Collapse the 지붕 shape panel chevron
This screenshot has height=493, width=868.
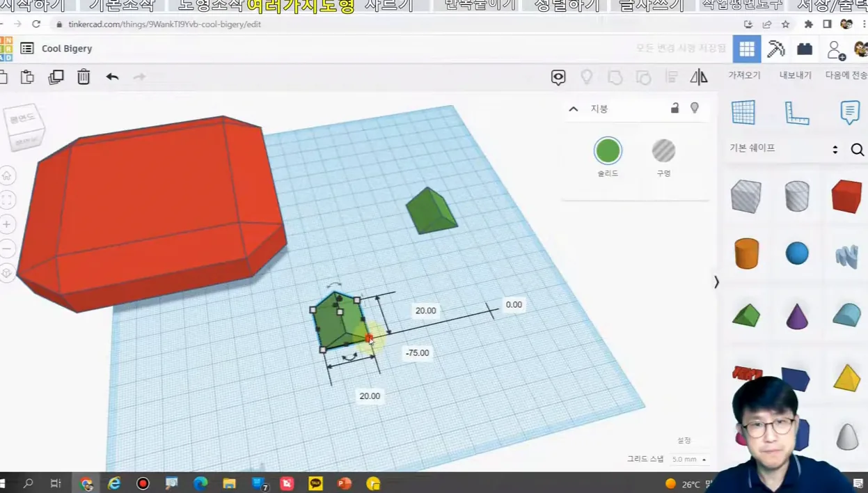(x=574, y=109)
